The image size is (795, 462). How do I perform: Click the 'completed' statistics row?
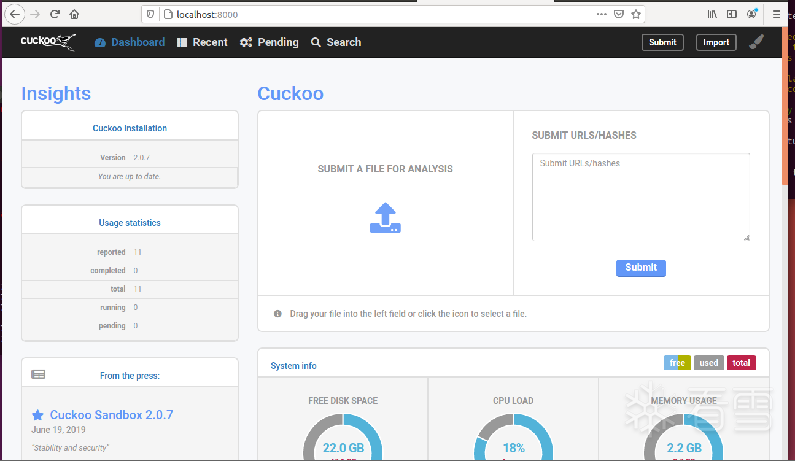coord(130,270)
